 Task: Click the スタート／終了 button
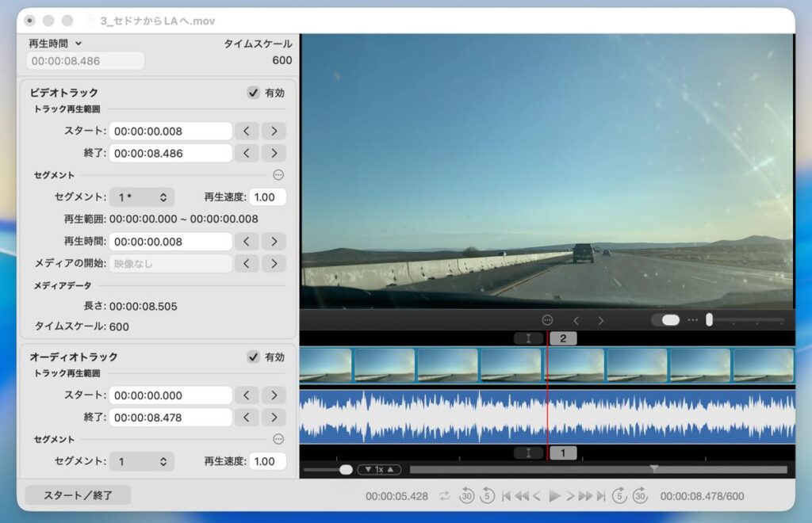(x=78, y=495)
